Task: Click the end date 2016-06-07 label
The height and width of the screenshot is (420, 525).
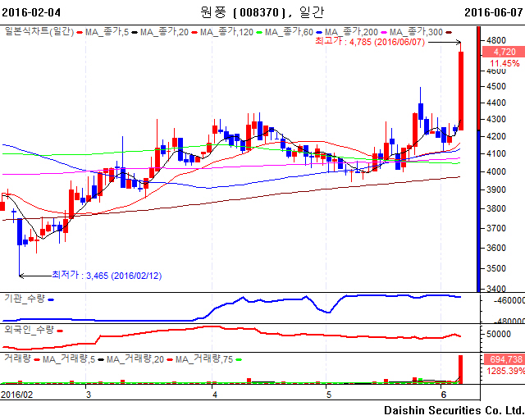Action: (x=494, y=12)
